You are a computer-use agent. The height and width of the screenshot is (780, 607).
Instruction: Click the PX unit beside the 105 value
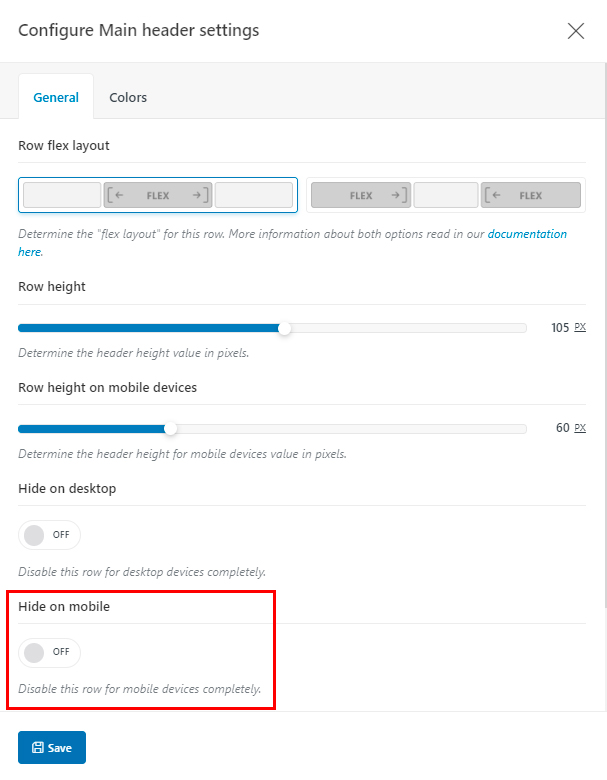point(580,328)
